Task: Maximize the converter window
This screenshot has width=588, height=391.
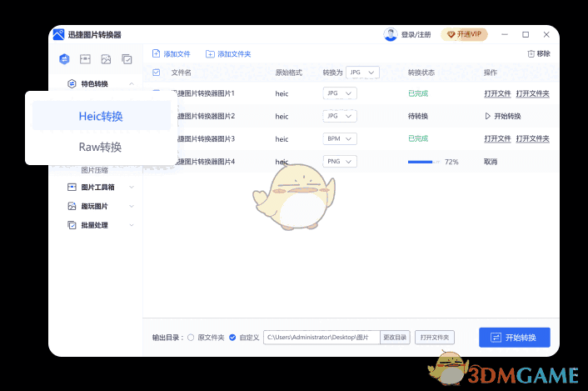Action: pyautogui.click(x=526, y=34)
